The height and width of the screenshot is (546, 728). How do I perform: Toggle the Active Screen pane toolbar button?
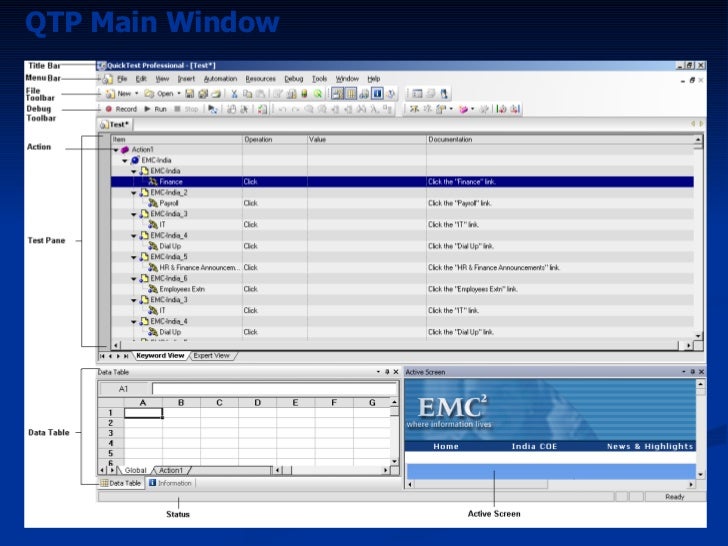point(338,94)
